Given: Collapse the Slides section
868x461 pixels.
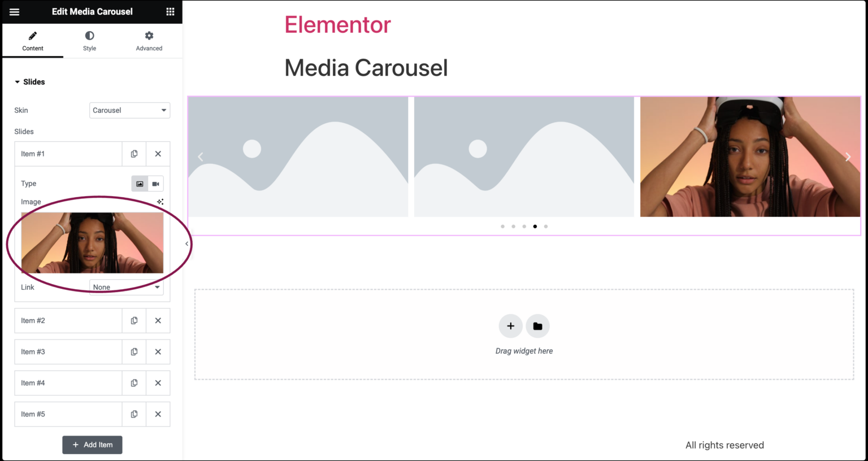Looking at the screenshot, I should point(30,81).
